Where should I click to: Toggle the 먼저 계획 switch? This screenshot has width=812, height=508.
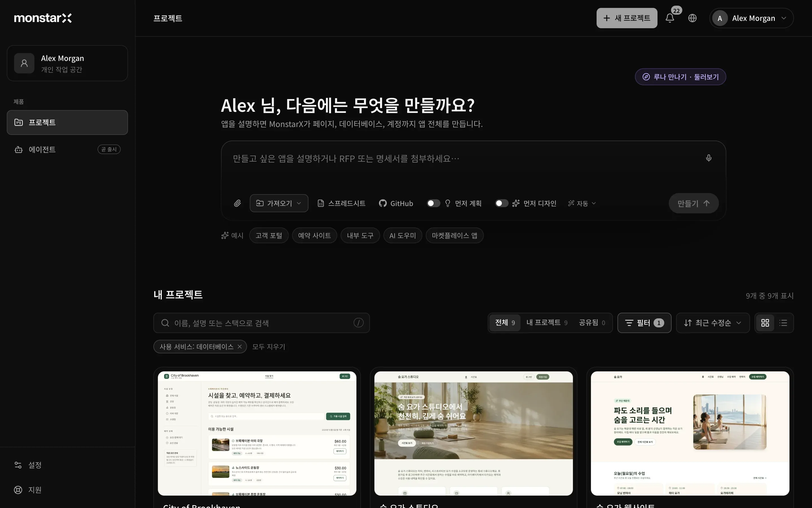point(433,203)
